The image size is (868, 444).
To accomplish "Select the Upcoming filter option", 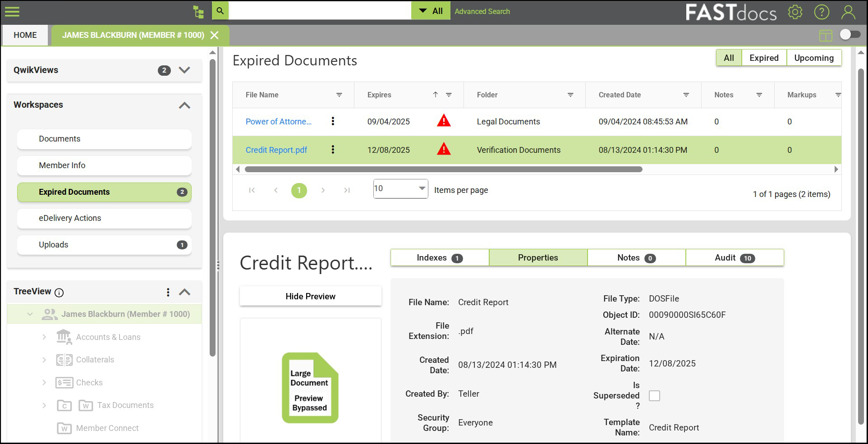I will [x=813, y=58].
